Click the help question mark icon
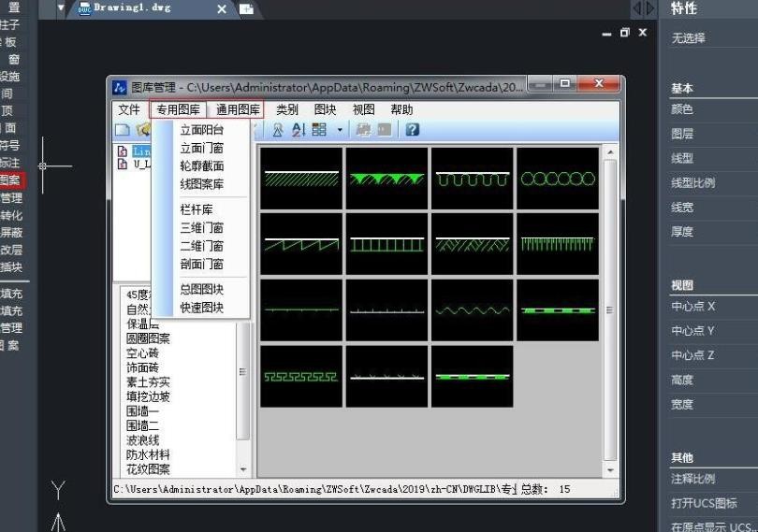 pyautogui.click(x=412, y=130)
